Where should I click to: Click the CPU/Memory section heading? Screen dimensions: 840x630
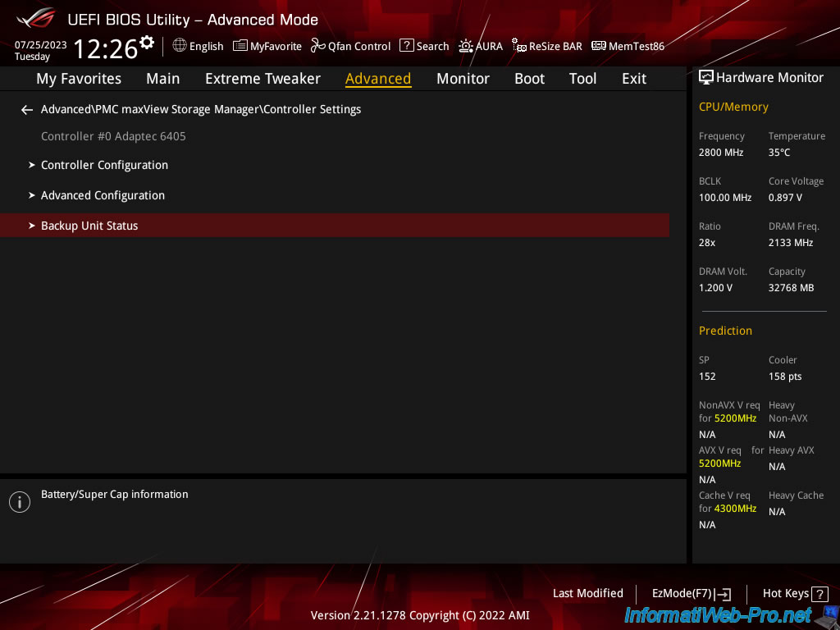733,107
